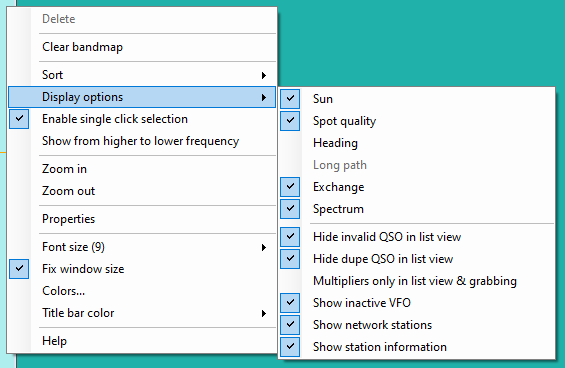Toggle the Exchange display option

pos(417,187)
